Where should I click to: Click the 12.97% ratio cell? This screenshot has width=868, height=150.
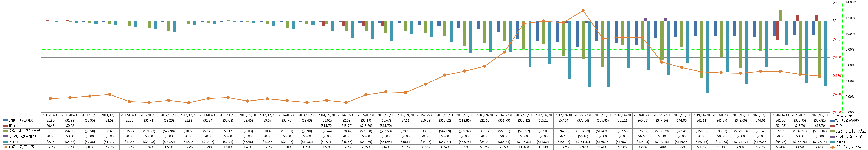tap(583, 147)
